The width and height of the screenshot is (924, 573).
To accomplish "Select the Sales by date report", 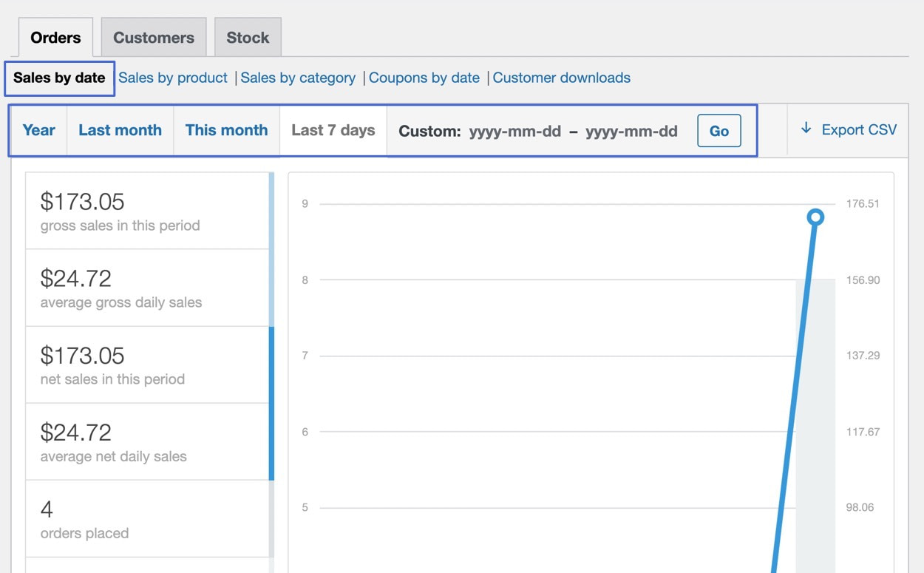I will 58,77.
